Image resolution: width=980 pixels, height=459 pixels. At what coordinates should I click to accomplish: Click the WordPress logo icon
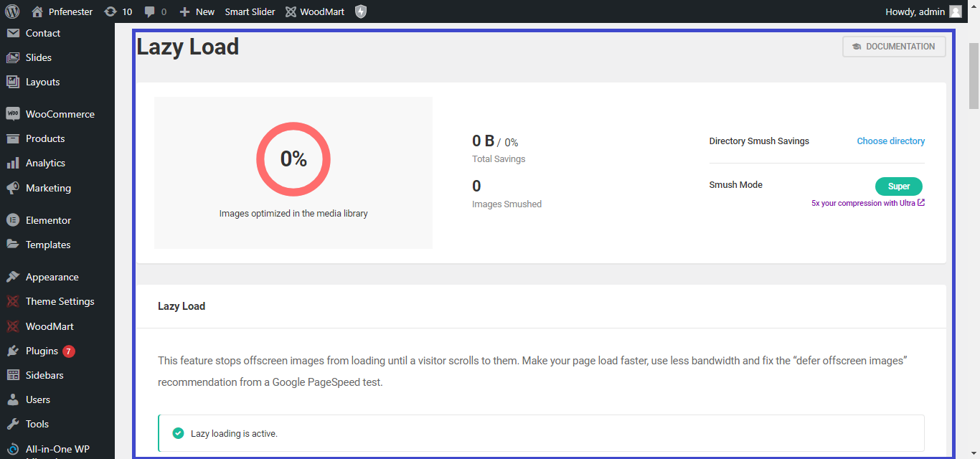[12, 11]
